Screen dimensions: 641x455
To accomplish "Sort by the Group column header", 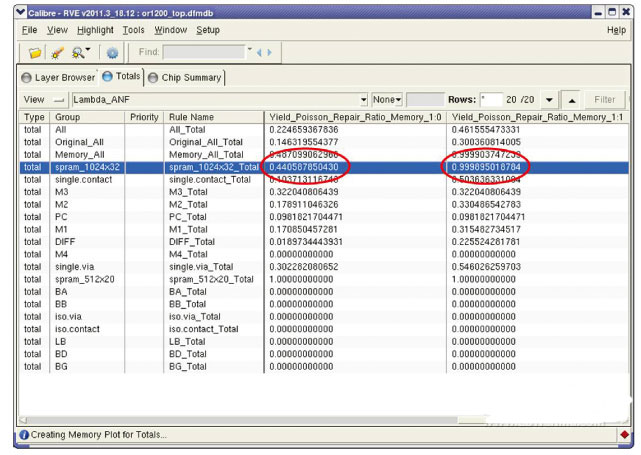I will click(x=87, y=117).
